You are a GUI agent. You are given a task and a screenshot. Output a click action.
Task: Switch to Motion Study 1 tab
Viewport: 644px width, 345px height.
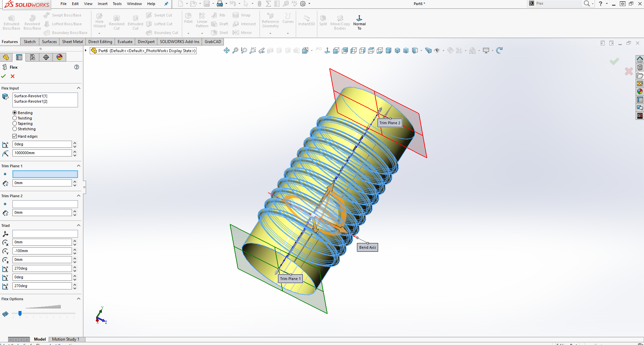click(66, 339)
